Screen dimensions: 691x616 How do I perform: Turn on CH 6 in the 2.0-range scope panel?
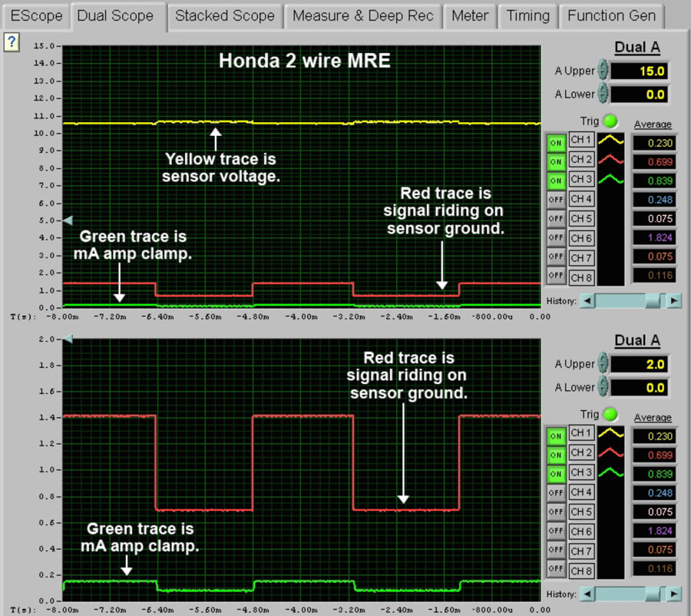coord(556,531)
